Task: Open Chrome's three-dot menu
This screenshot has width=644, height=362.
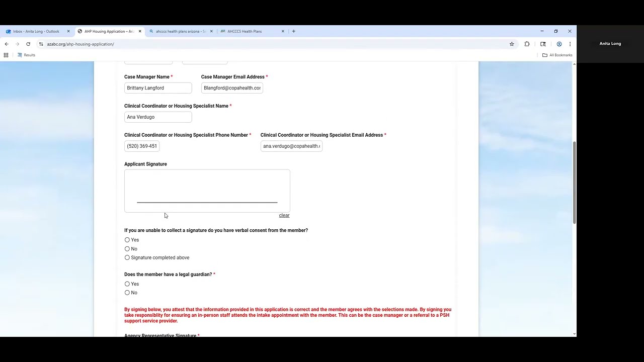Action: click(x=570, y=44)
